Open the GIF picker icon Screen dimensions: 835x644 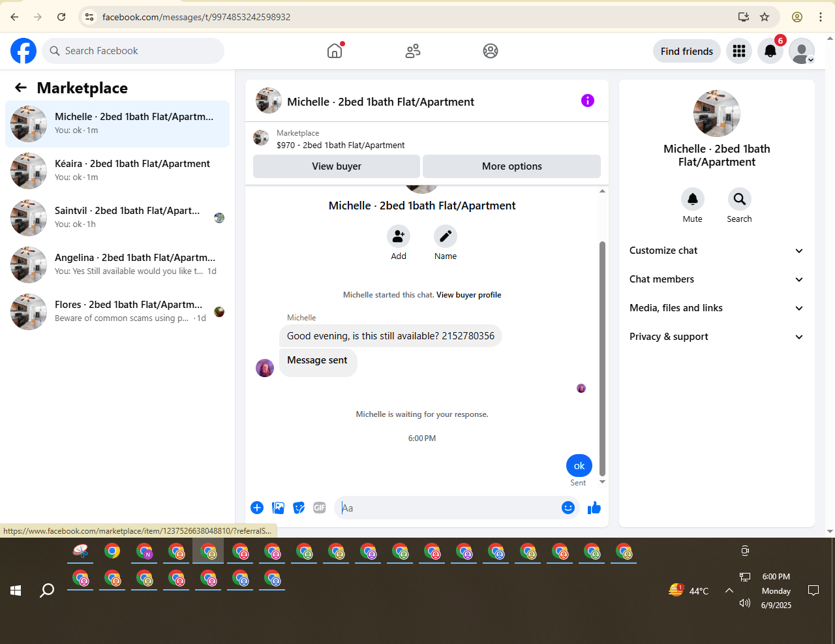click(319, 508)
